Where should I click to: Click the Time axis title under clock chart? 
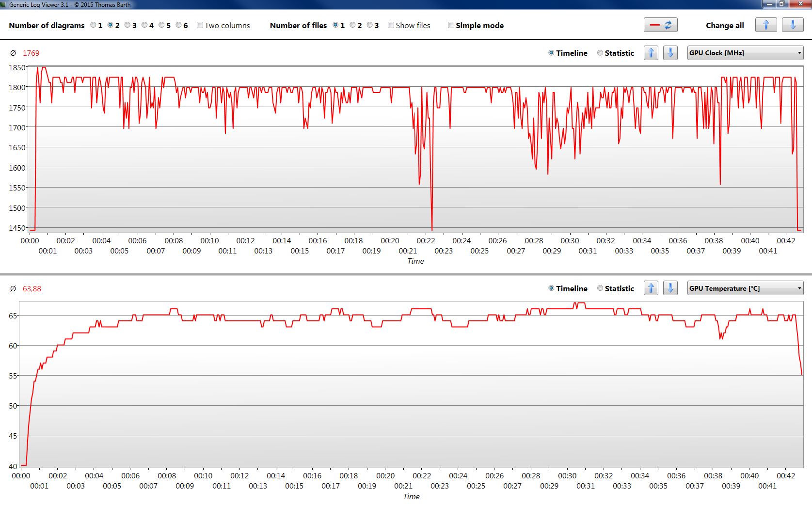click(x=415, y=261)
